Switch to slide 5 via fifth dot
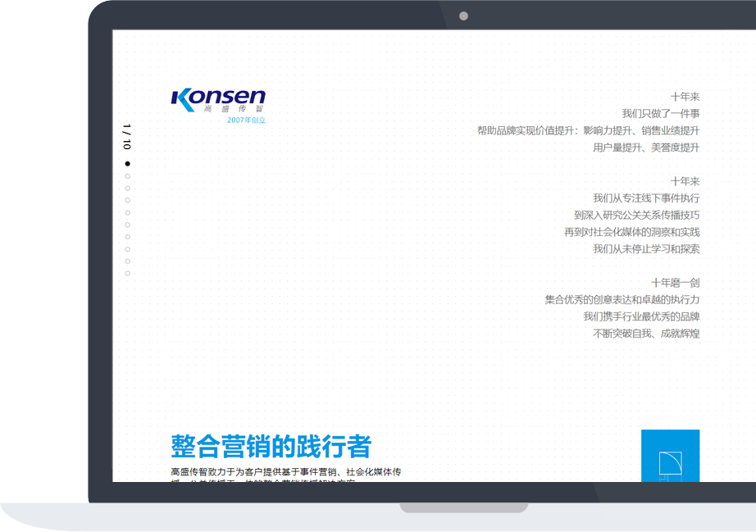The height and width of the screenshot is (532, 756). click(127, 212)
